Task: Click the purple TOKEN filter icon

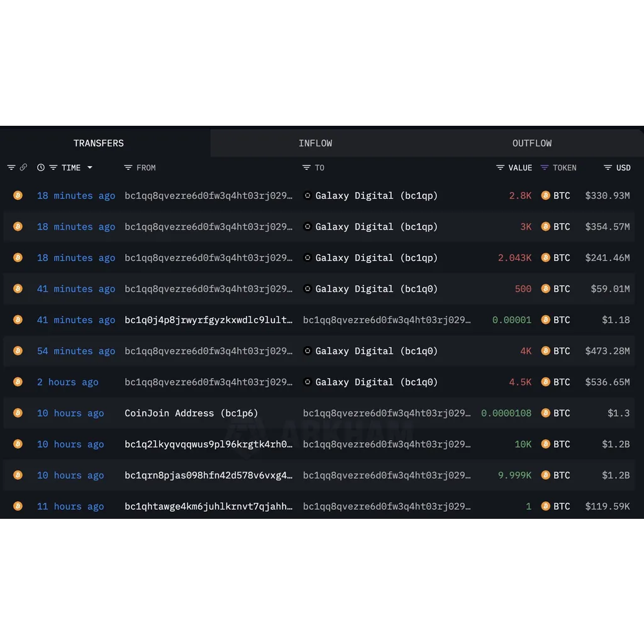Action: click(545, 167)
